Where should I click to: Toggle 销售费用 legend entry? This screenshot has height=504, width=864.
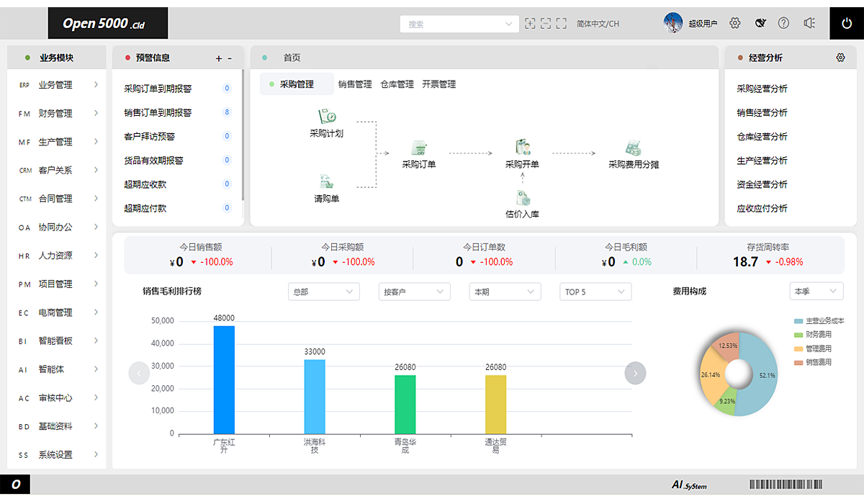[813, 362]
